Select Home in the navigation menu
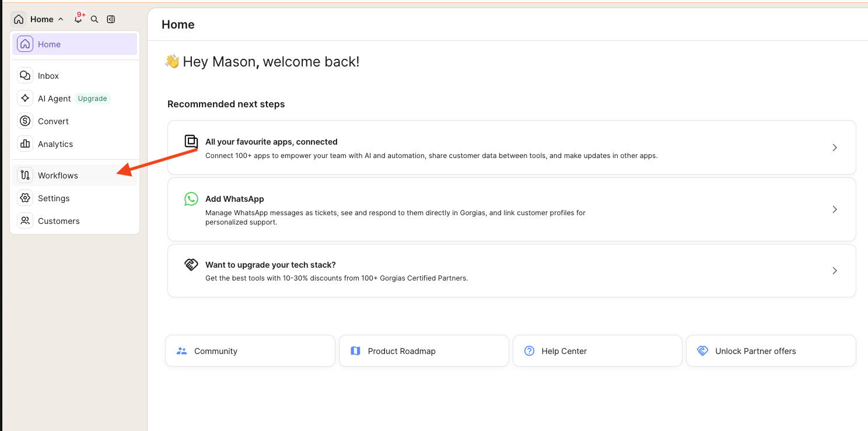Screen dimensions: 868x431 (75, 44)
